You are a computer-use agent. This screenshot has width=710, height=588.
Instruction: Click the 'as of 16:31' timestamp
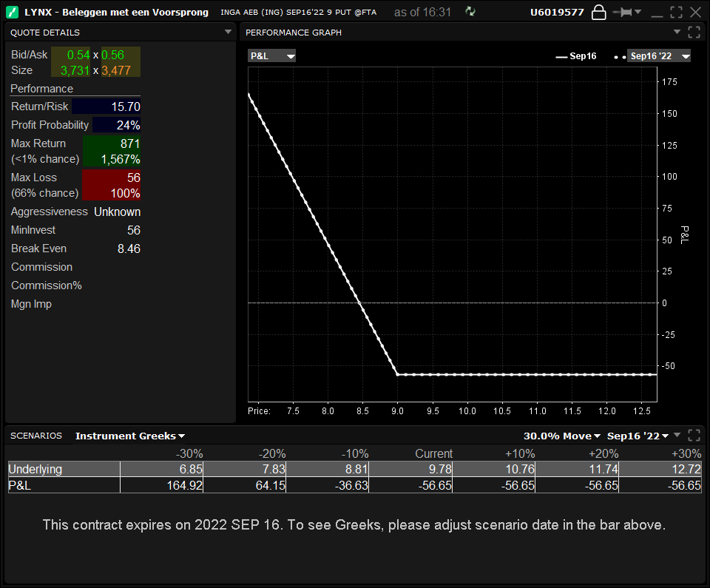[422, 13]
